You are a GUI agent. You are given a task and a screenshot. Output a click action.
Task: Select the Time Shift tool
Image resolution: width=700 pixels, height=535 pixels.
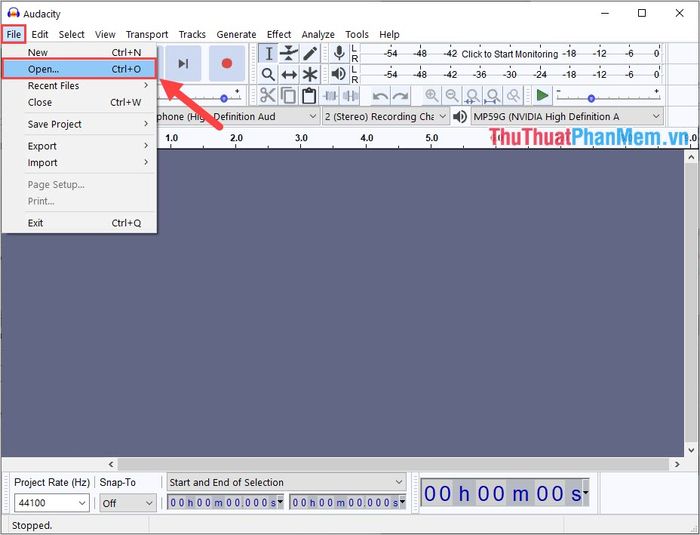[x=289, y=74]
